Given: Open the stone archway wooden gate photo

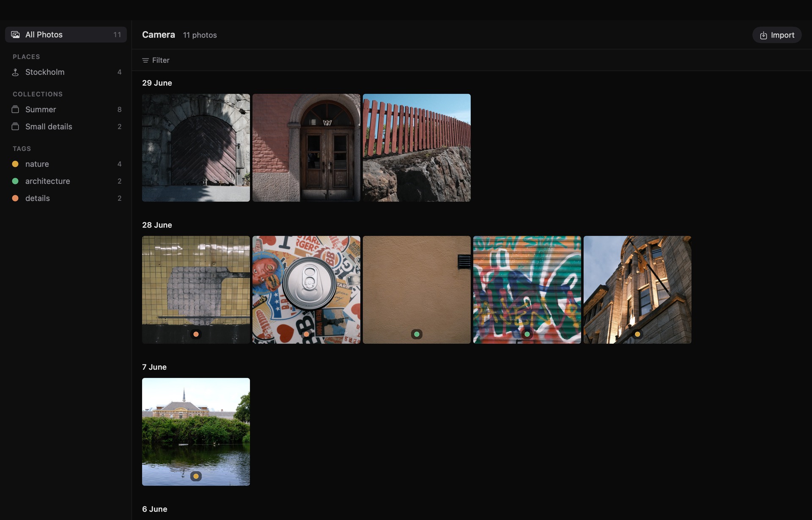Looking at the screenshot, I should (x=196, y=148).
